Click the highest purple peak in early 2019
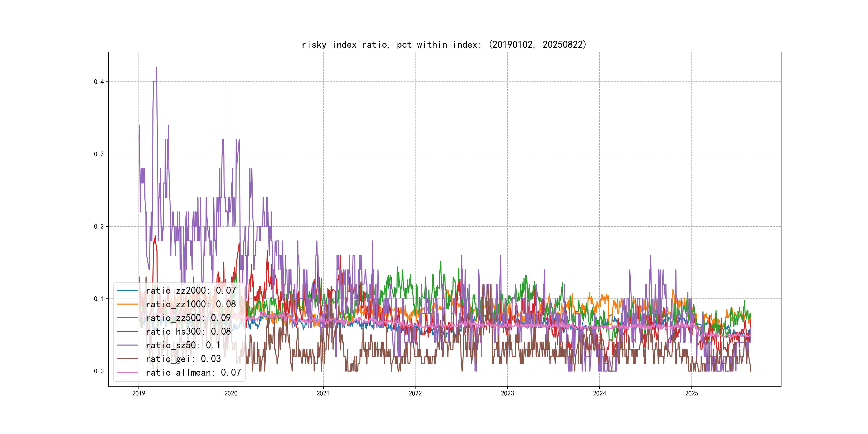 click(x=156, y=68)
